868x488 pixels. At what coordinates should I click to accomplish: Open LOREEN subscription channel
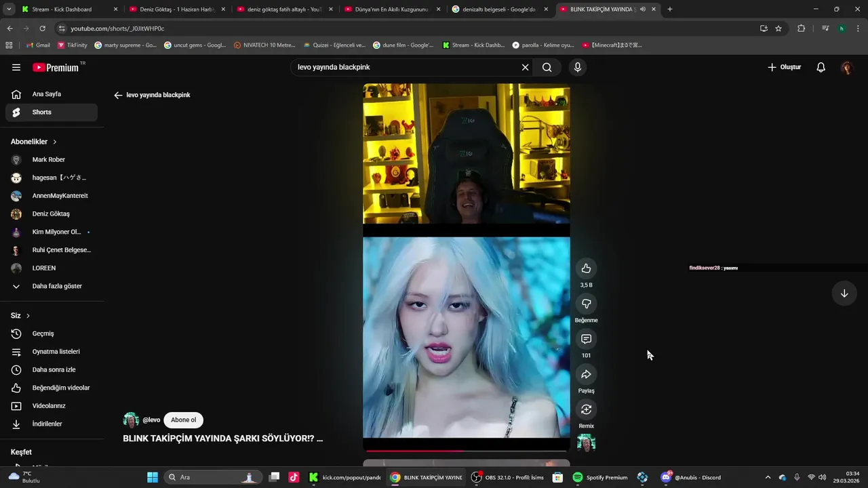pos(52,268)
